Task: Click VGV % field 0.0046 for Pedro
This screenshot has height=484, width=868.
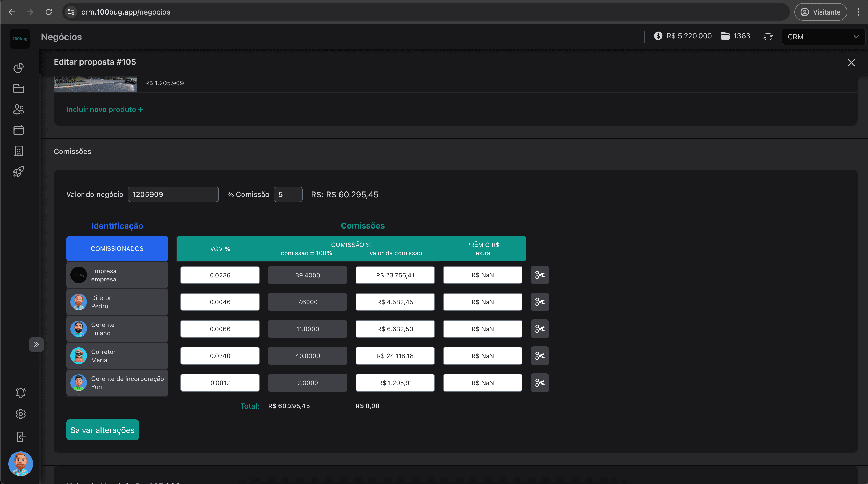Action: [x=220, y=302]
